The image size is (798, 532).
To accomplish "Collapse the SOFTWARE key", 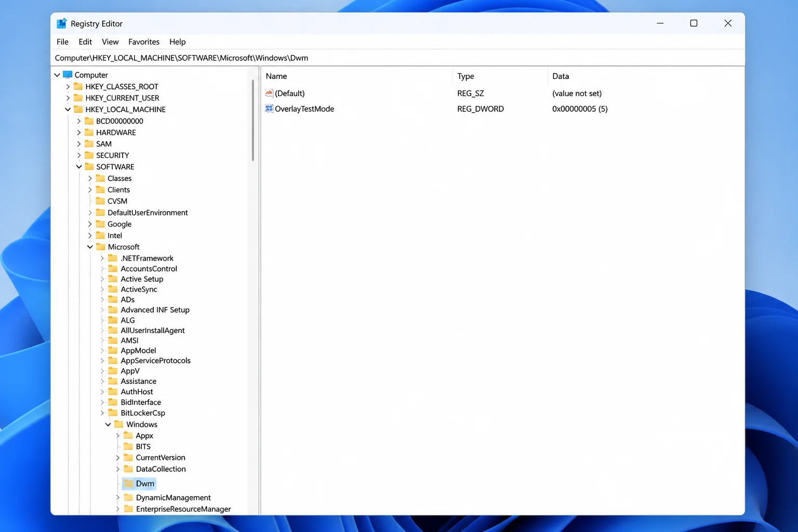I will 79,166.
